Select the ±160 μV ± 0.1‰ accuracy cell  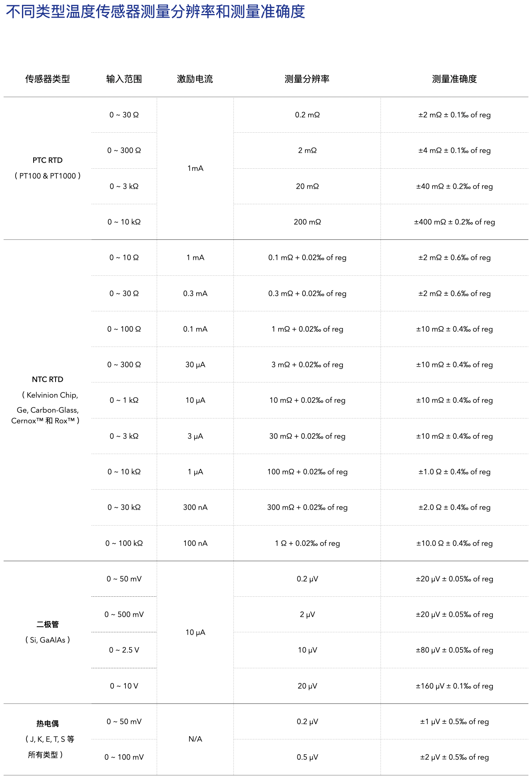point(454,686)
